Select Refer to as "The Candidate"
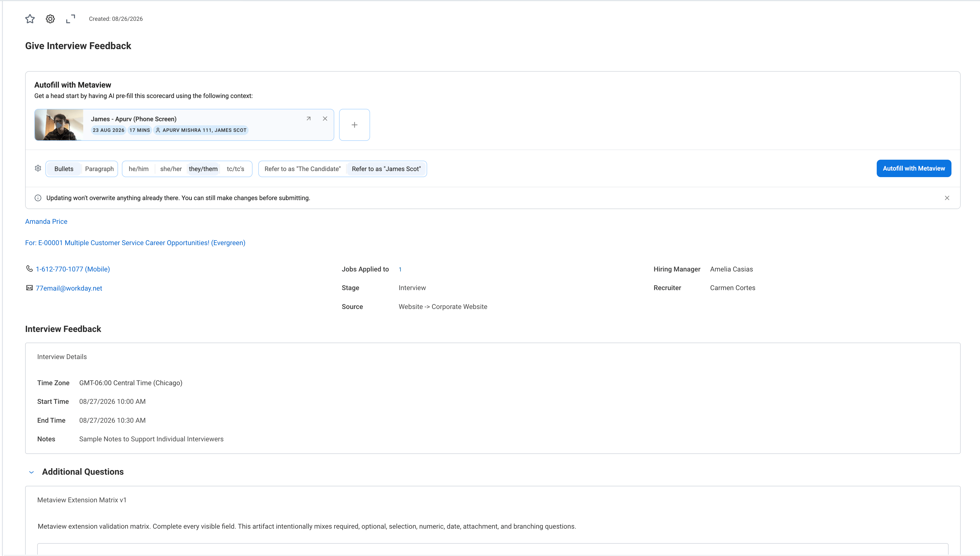 (303, 169)
